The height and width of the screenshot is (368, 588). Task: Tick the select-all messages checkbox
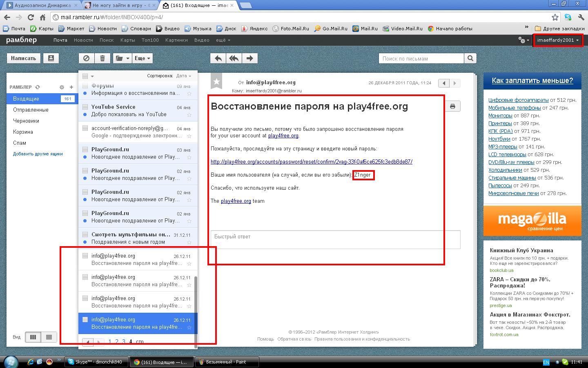pos(85,76)
